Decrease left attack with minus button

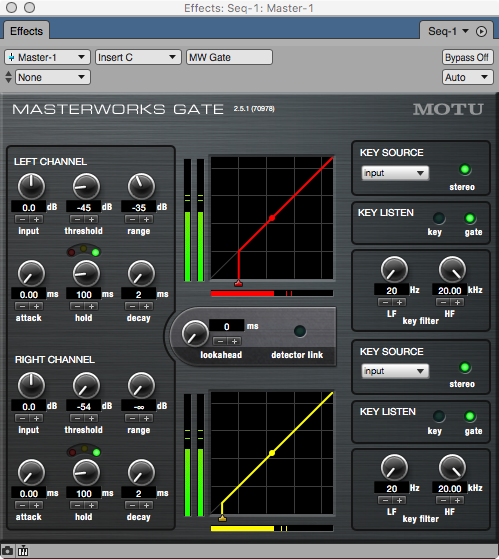(x=22, y=306)
